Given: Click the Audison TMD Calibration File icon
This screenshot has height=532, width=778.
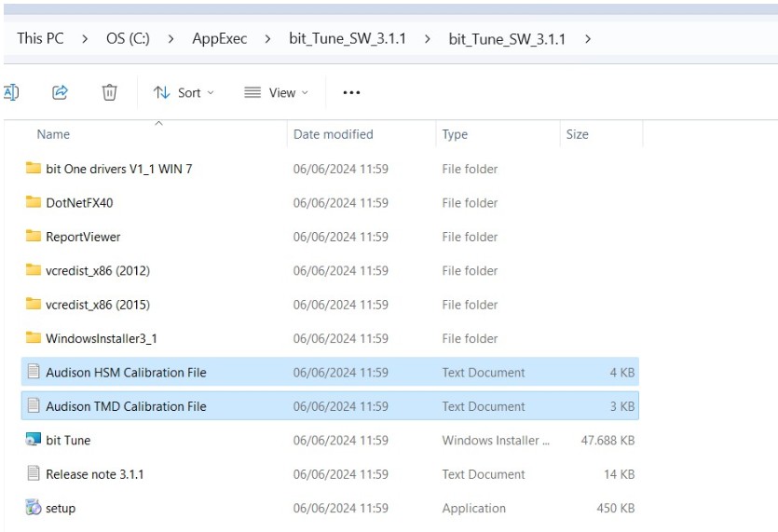Looking at the screenshot, I should coord(34,405).
